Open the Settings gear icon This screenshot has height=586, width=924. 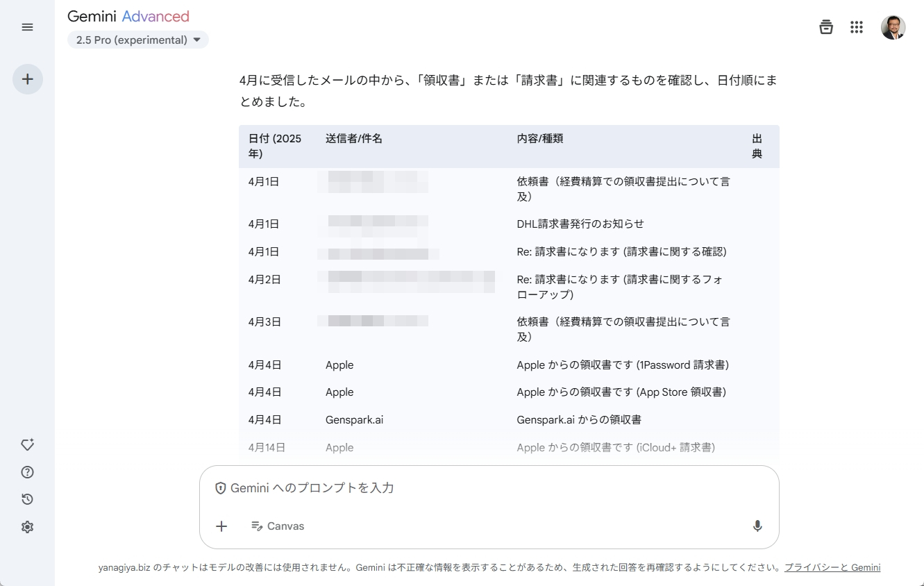click(x=27, y=527)
